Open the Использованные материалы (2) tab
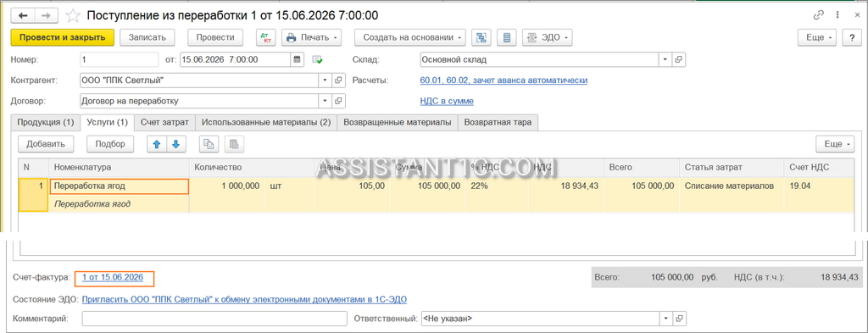868x333 pixels. coord(266,122)
